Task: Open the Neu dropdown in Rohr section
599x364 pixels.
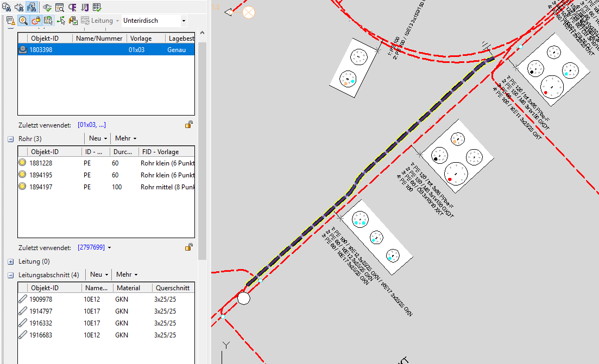Action: coord(98,138)
